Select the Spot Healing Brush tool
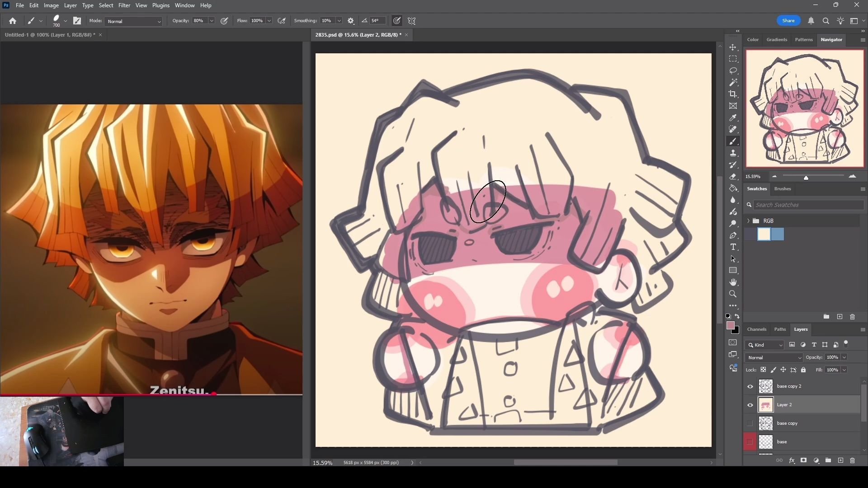 pos(733,130)
